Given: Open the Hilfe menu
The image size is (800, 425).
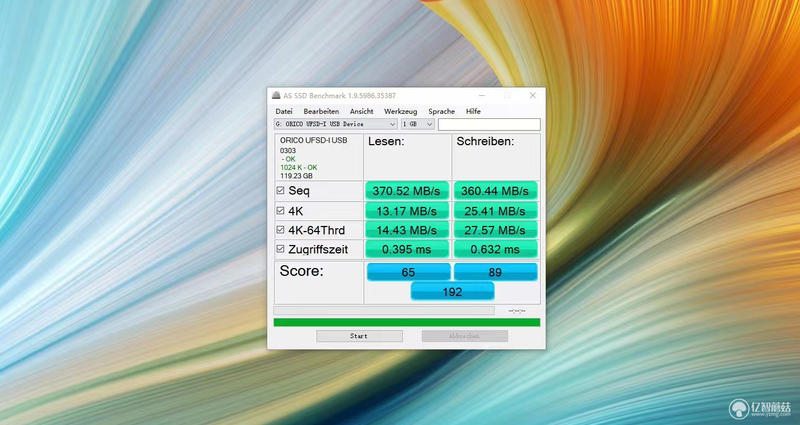Looking at the screenshot, I should [x=473, y=111].
